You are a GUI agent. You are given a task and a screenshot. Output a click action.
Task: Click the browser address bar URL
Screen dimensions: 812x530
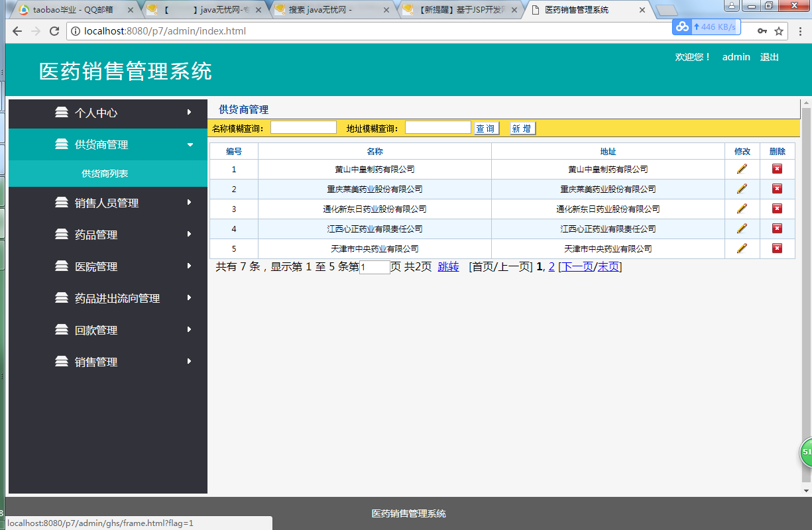165,31
